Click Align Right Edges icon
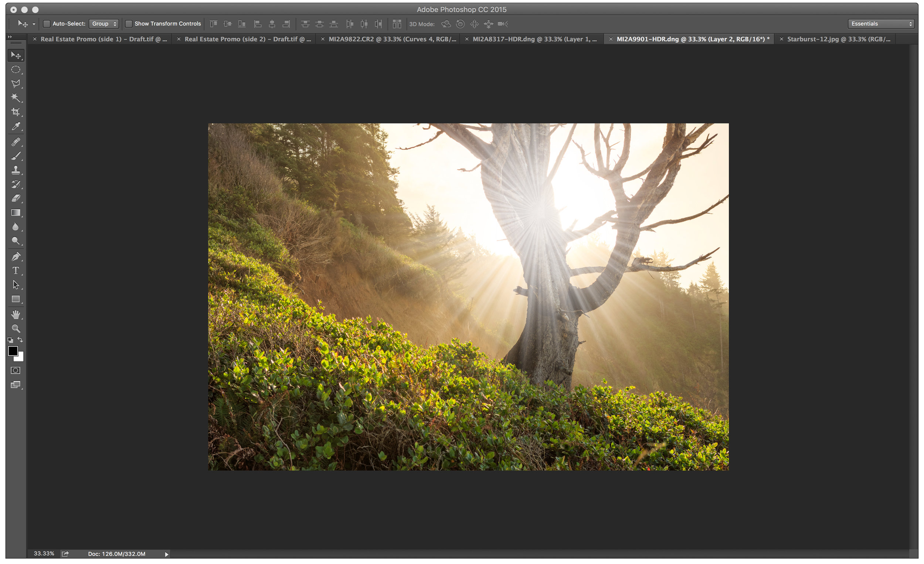This screenshot has height=564, width=924. [x=286, y=24]
